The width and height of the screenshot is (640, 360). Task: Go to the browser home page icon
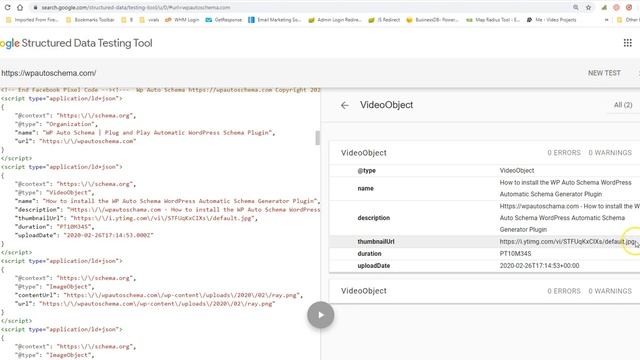[x=20, y=7]
